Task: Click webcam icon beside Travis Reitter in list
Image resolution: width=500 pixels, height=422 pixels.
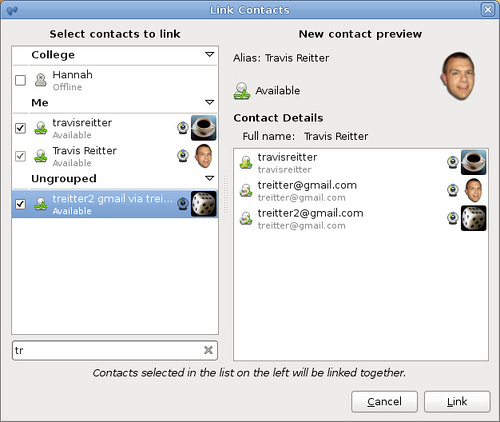Action: (x=183, y=156)
